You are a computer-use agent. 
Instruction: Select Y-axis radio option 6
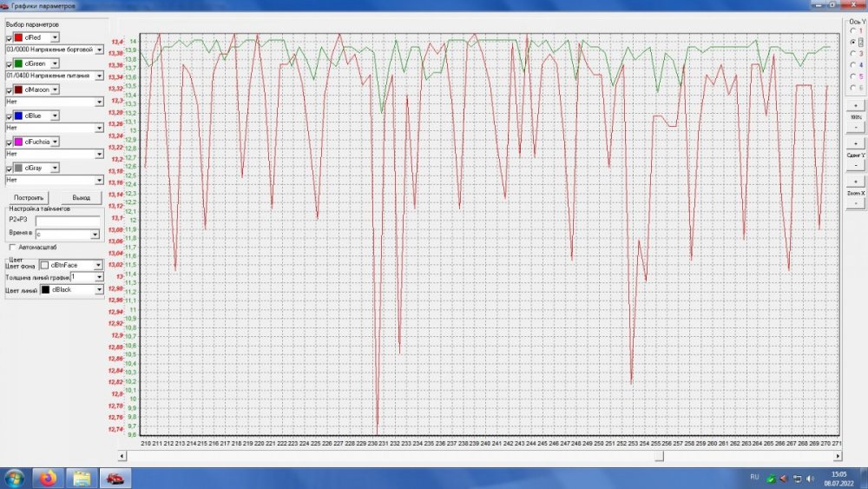coord(853,88)
